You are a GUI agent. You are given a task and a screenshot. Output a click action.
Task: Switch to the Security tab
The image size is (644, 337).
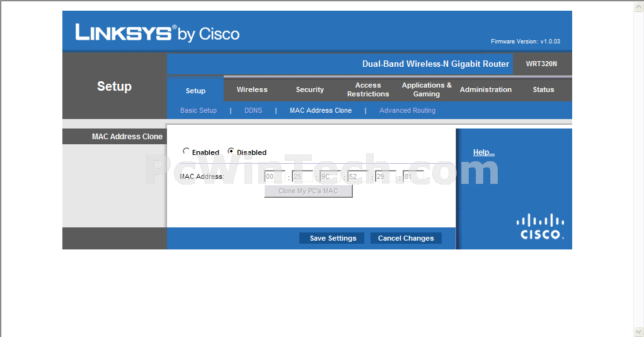point(309,89)
